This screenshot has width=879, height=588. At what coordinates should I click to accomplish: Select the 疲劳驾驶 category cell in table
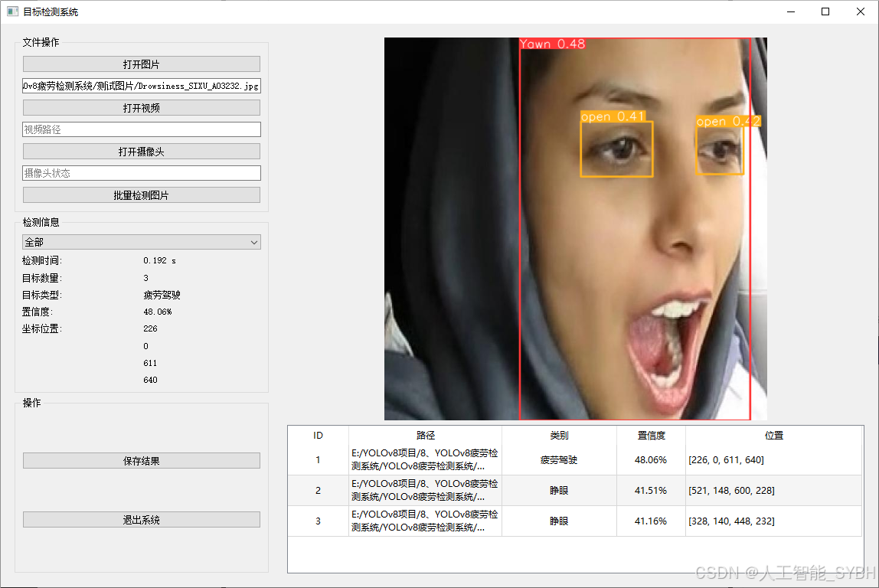click(x=559, y=459)
